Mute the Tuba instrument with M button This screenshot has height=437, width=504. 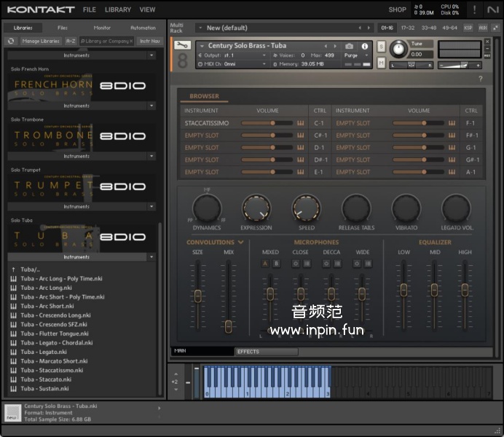click(382, 63)
